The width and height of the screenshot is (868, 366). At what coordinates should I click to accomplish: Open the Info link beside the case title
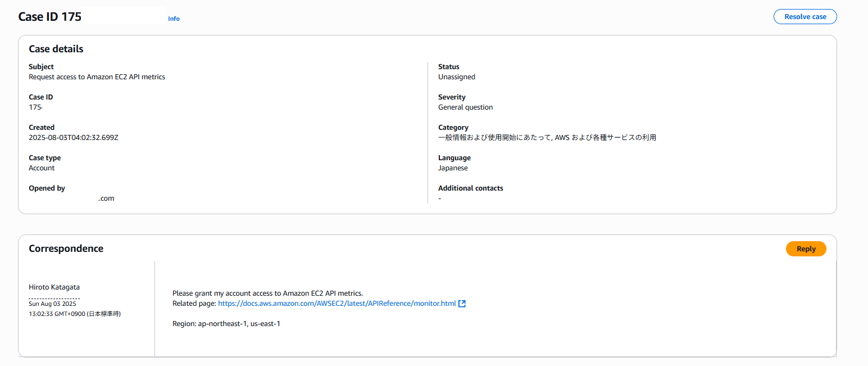coord(174,19)
